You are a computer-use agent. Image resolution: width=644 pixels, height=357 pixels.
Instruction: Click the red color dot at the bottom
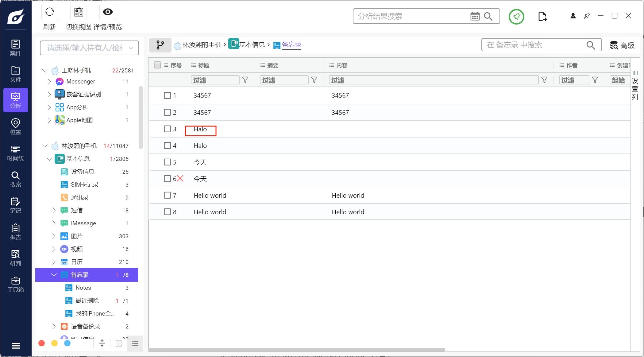click(42, 343)
